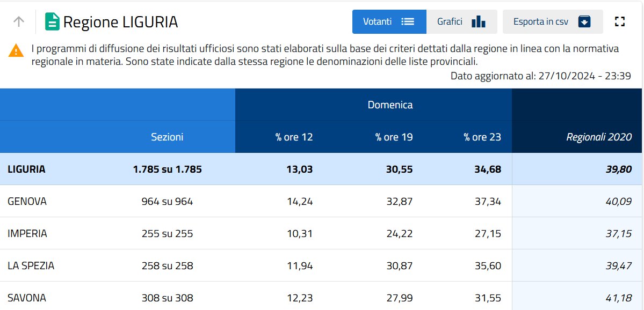Select the SAVONA province row
Image resolution: width=644 pixels, height=310 pixels.
coord(27,298)
